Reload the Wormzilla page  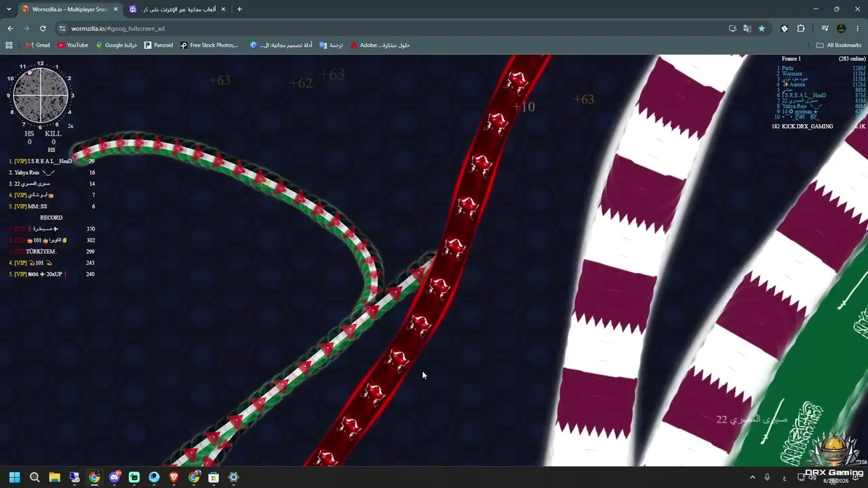pos(43,28)
